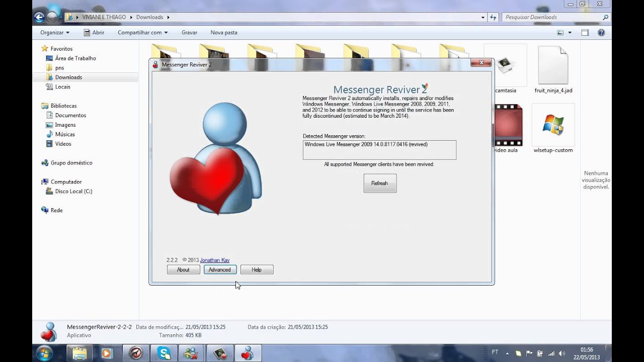Click the network signal tray icon

(550, 353)
